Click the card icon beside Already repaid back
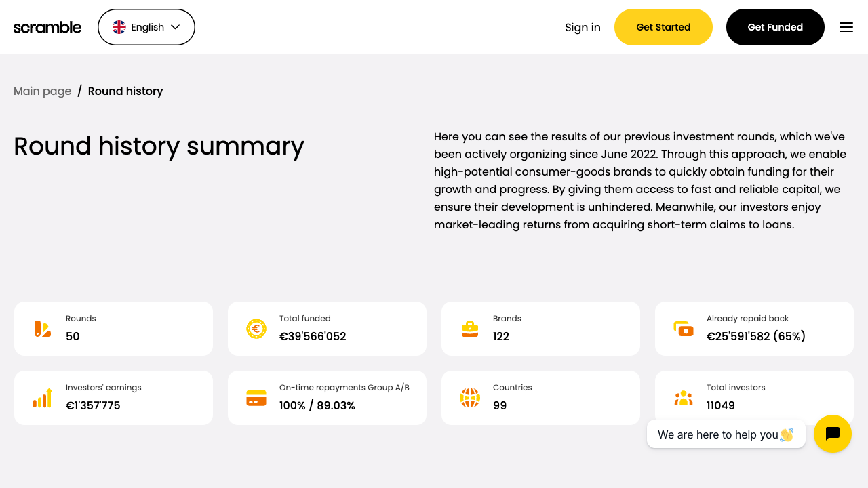 [x=684, y=328]
